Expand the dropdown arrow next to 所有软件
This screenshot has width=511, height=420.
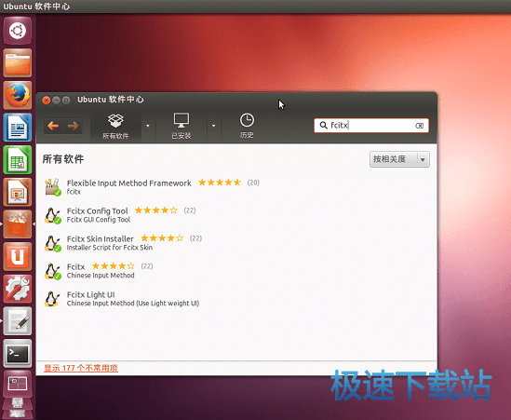click(x=148, y=126)
